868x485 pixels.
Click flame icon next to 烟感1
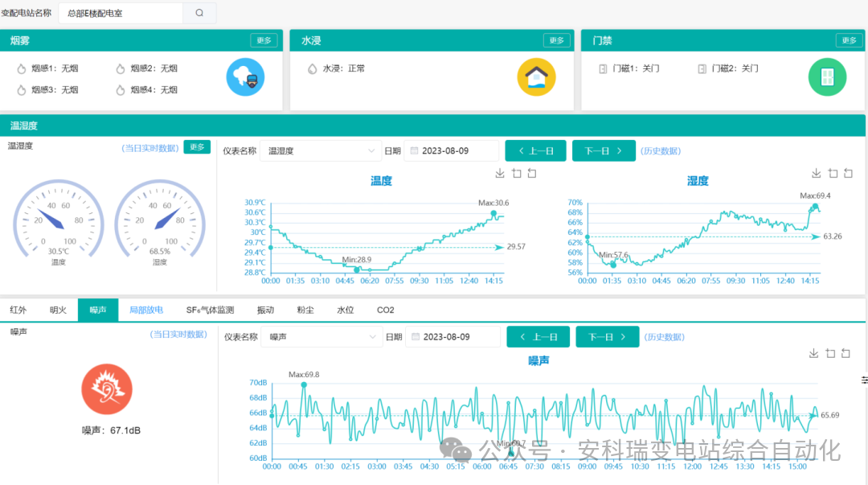pyautogui.click(x=21, y=68)
